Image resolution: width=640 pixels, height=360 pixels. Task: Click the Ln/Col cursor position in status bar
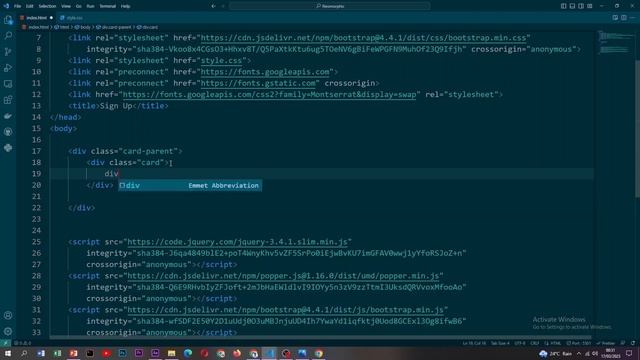click(474, 343)
